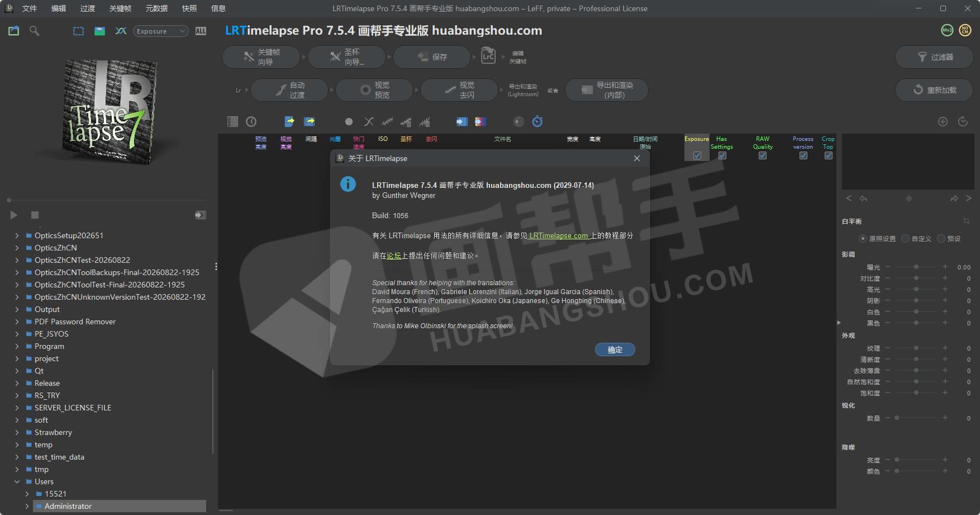The image size is (980, 515).
Task: Click the magnifier search icon in the left toolbar
Action: [34, 31]
